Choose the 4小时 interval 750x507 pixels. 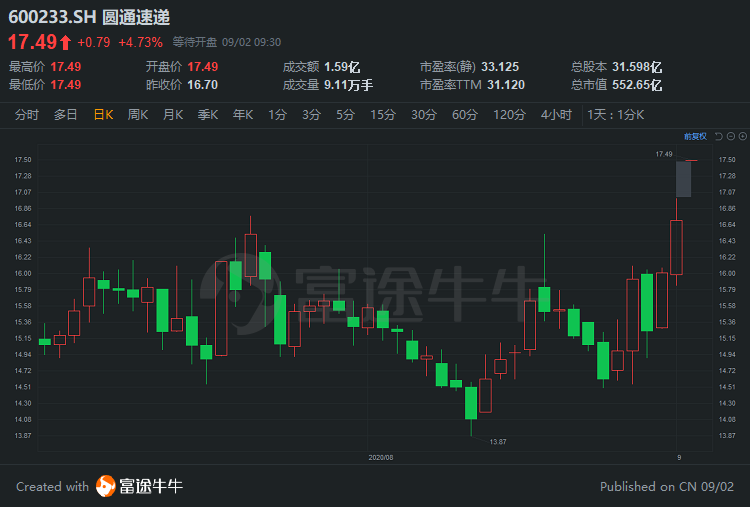click(x=556, y=115)
